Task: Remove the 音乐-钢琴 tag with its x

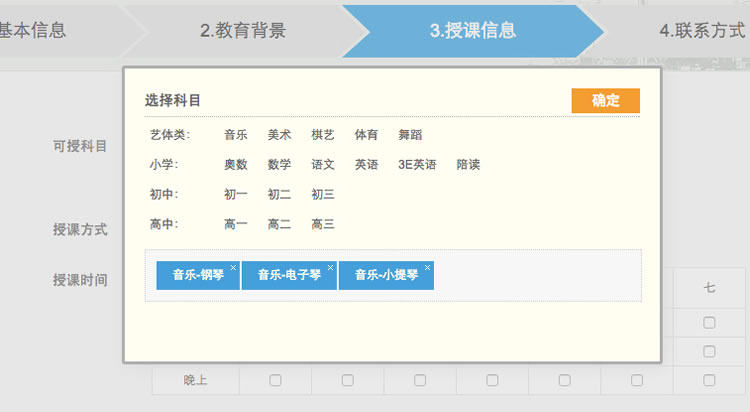Action: (233, 267)
